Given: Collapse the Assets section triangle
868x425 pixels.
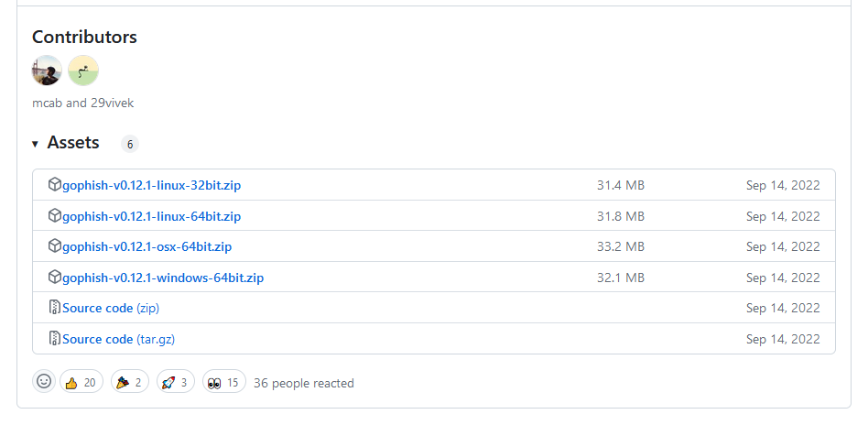Looking at the screenshot, I should click(36, 144).
